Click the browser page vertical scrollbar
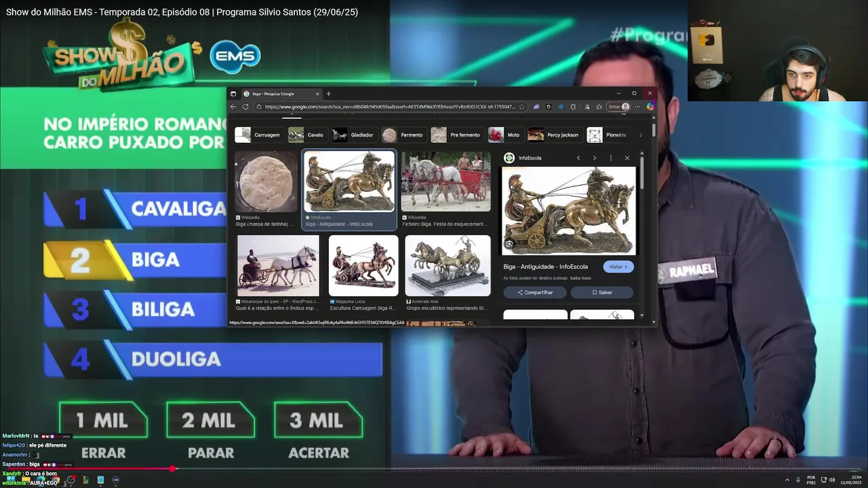 654,129
